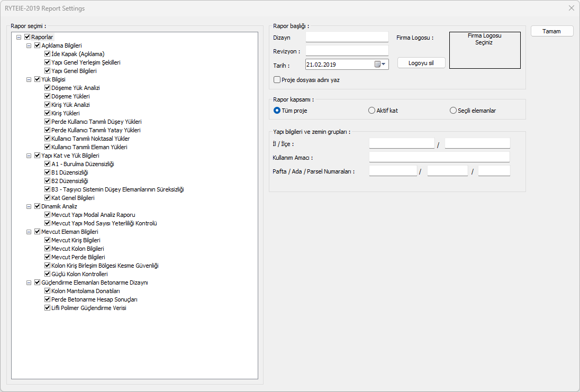Select the Seçili elemanlar radio button
The height and width of the screenshot is (392, 580).
(453, 111)
